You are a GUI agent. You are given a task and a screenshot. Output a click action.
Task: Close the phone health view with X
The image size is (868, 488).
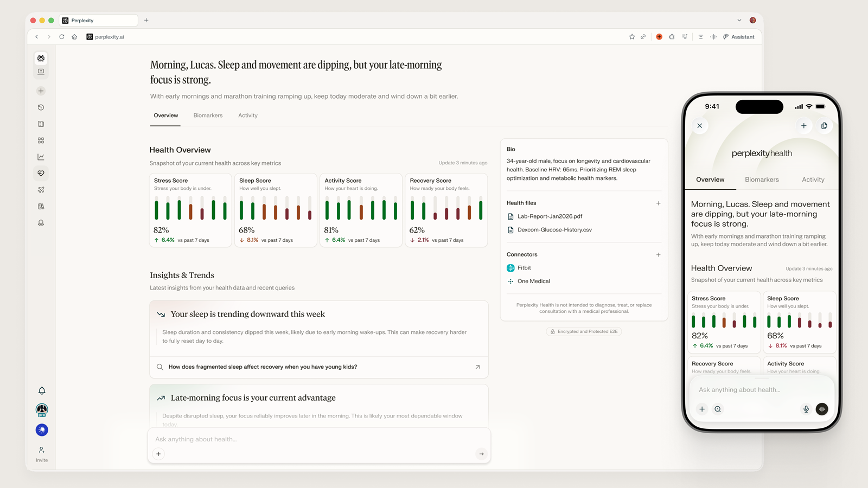point(700,126)
